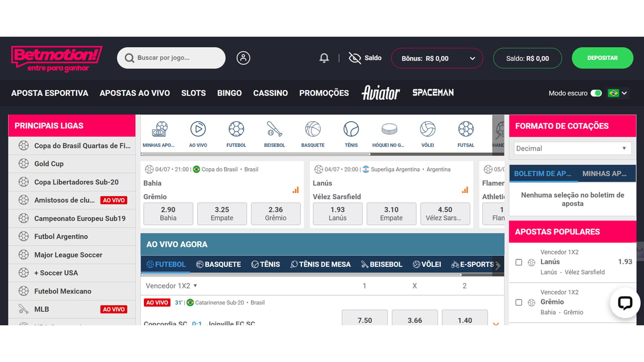
Task: Click live sports tabs horizontal scrollbar
Action: tap(301, 275)
